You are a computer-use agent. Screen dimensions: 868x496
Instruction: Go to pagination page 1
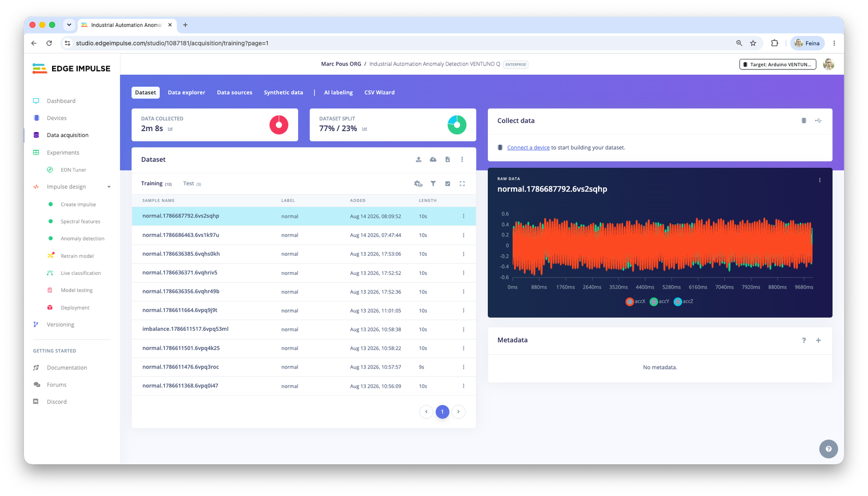coord(442,412)
